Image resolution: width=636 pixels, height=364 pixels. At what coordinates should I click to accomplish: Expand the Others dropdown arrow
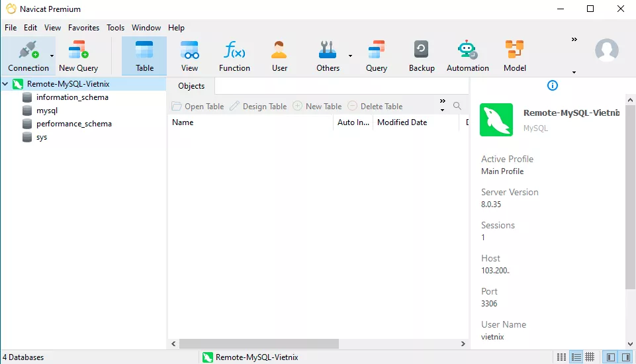[x=351, y=56]
